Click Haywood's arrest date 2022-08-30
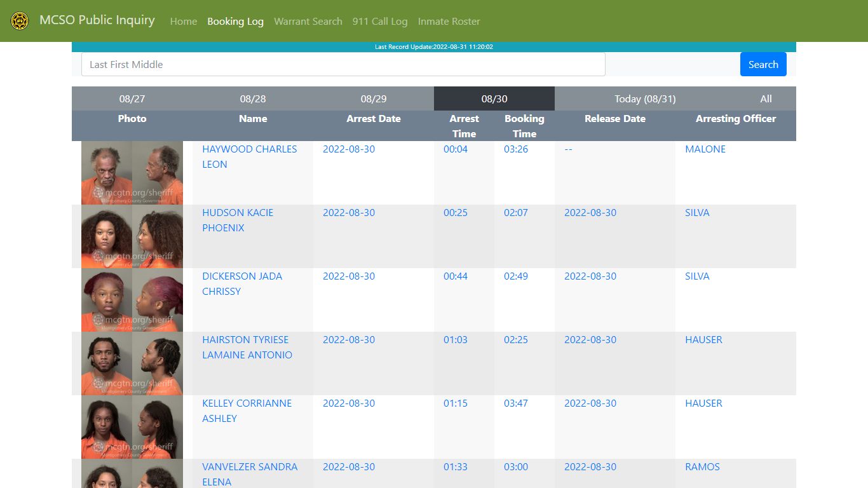868x488 pixels. click(349, 149)
